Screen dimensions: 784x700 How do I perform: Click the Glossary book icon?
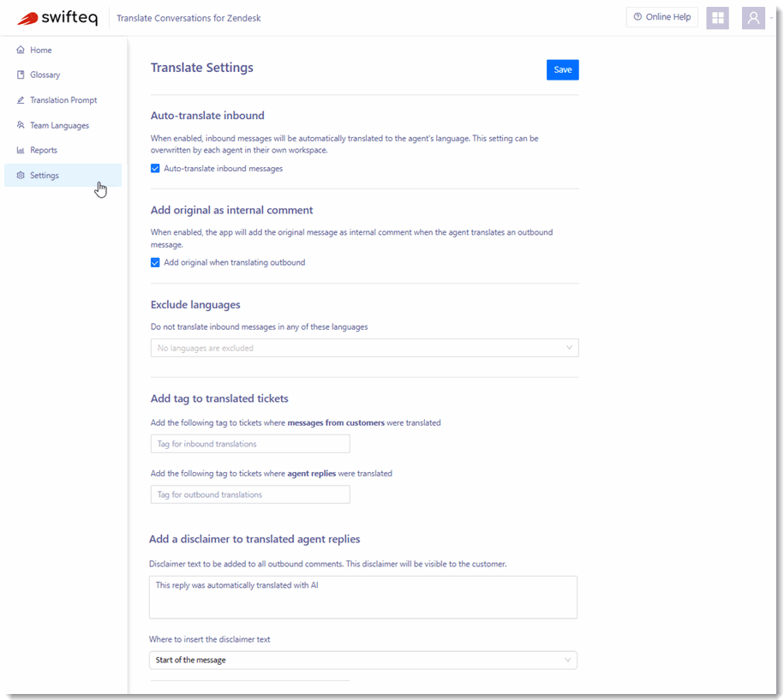tap(21, 75)
